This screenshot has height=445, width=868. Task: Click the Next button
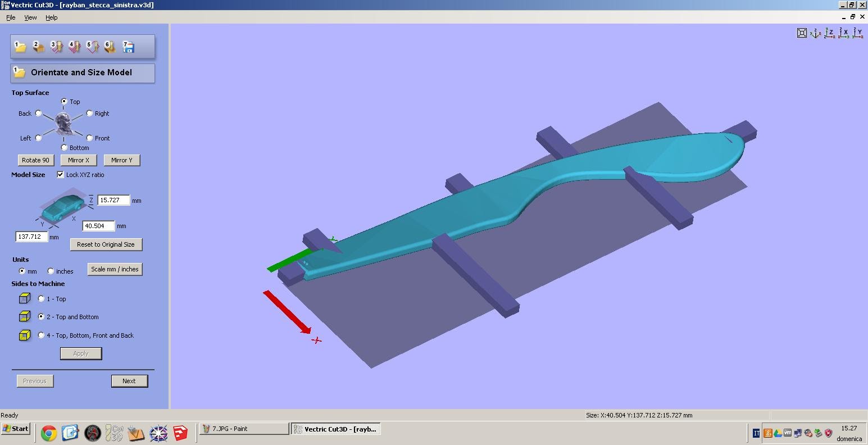(x=129, y=381)
